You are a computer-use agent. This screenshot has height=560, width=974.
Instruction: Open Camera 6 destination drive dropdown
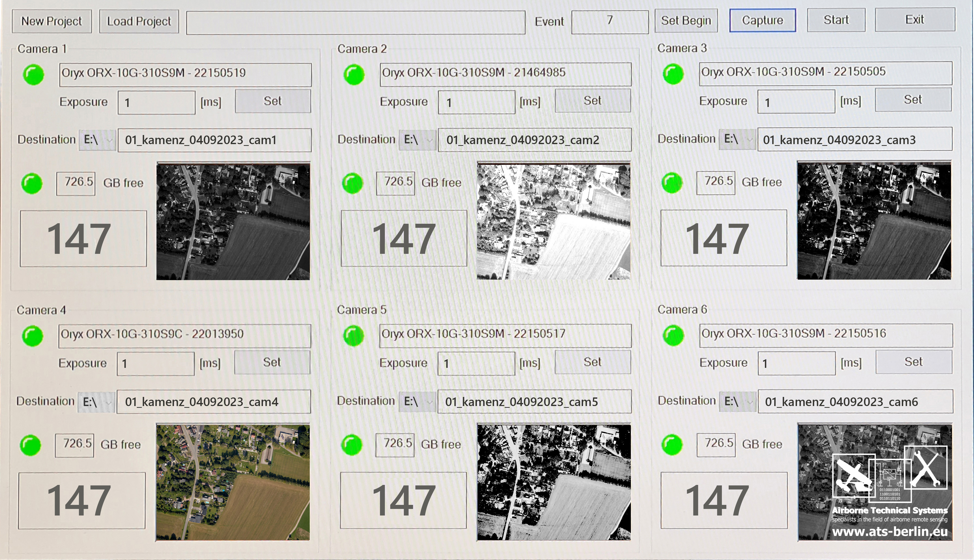pyautogui.click(x=738, y=401)
